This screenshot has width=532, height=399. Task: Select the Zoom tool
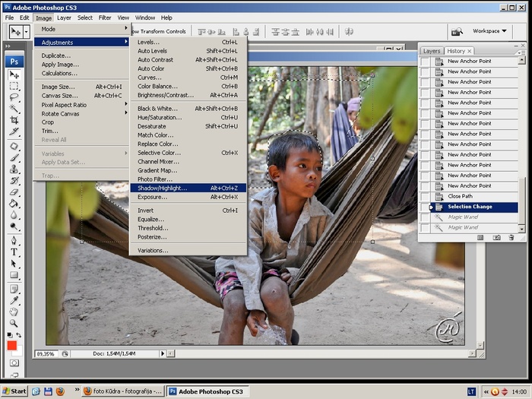click(x=14, y=323)
